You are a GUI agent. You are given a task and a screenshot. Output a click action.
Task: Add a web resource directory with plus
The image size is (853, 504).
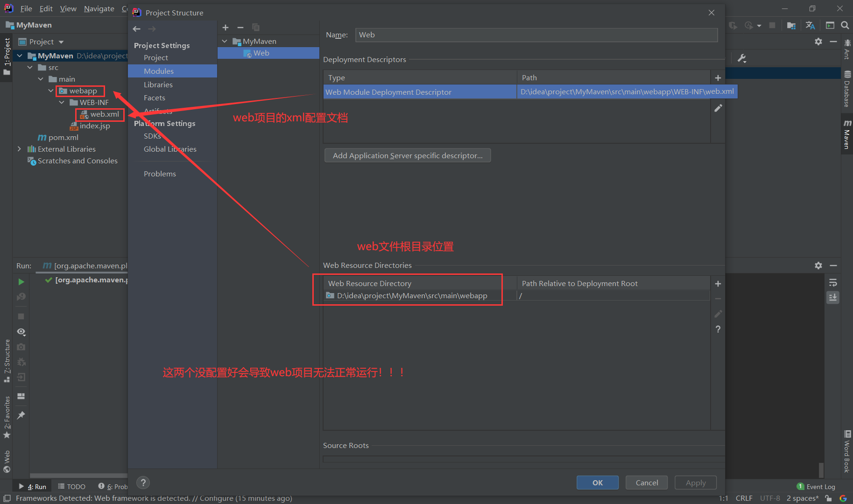tap(718, 284)
